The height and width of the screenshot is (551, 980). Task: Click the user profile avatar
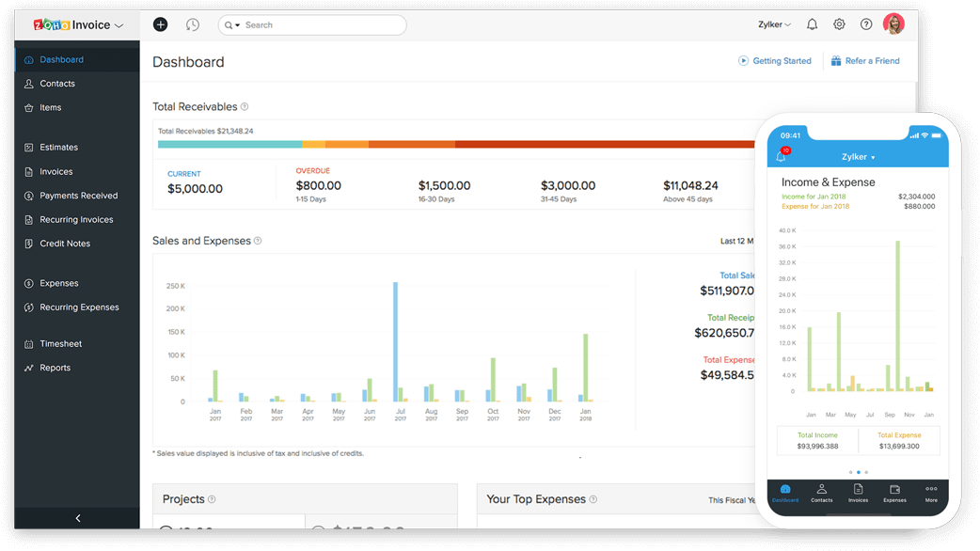(x=893, y=24)
